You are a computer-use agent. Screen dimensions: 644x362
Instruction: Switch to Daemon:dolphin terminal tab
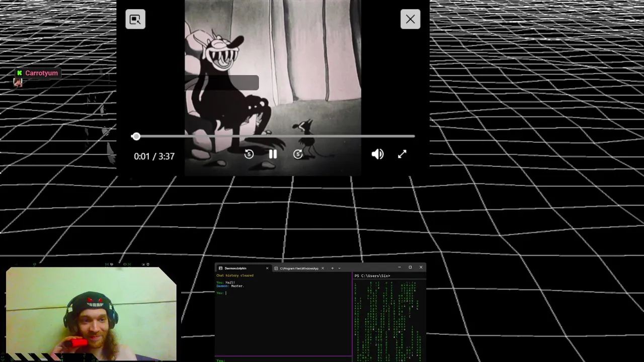pos(244,268)
